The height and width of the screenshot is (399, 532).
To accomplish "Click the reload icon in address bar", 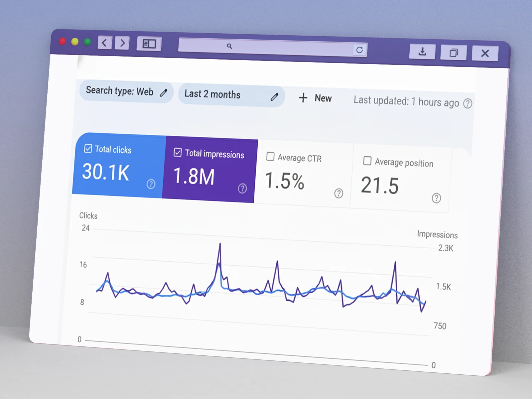I will click(359, 50).
